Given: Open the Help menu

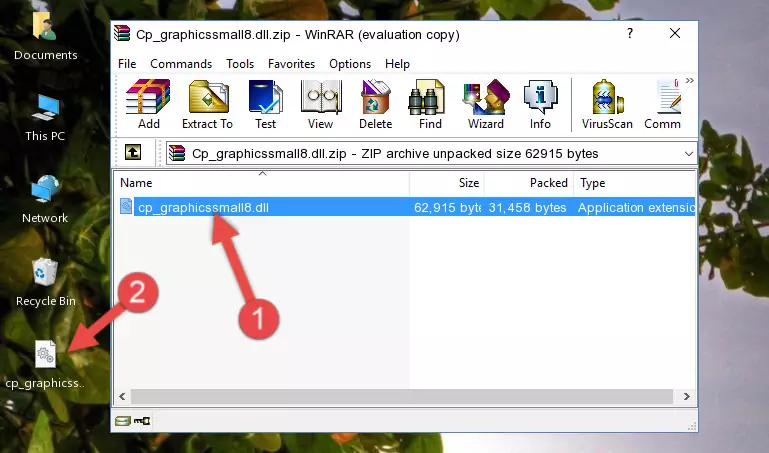Looking at the screenshot, I should point(397,64).
